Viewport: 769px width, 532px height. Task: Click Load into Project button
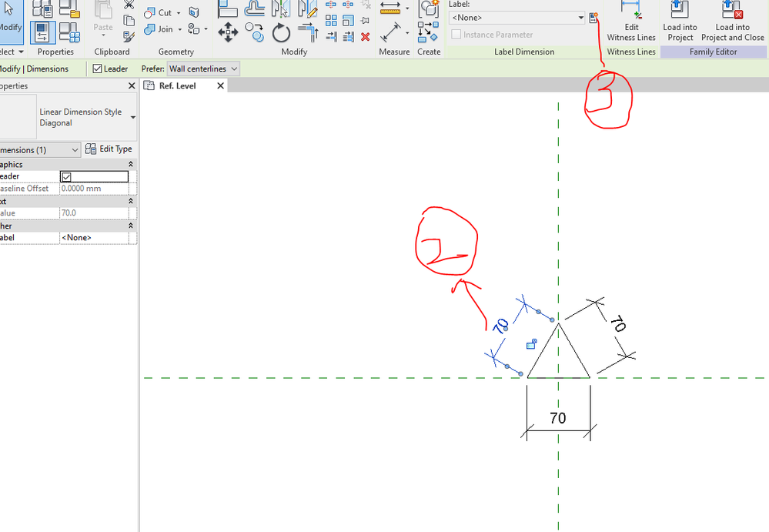point(680,22)
